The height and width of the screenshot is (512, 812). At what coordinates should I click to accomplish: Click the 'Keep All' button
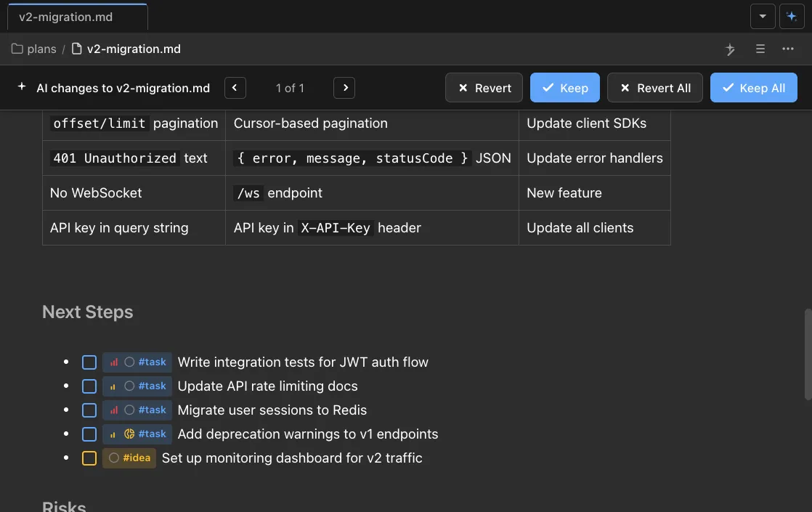[754, 87]
